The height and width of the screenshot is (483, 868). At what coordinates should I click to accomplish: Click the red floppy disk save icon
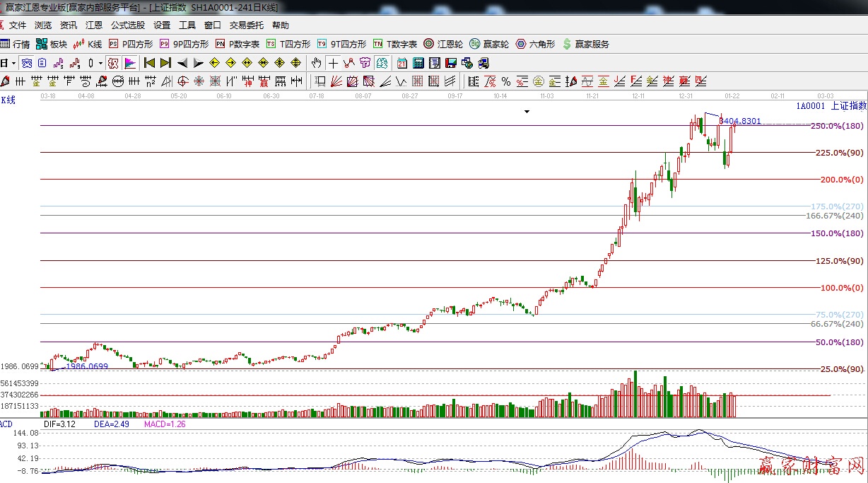click(x=450, y=63)
